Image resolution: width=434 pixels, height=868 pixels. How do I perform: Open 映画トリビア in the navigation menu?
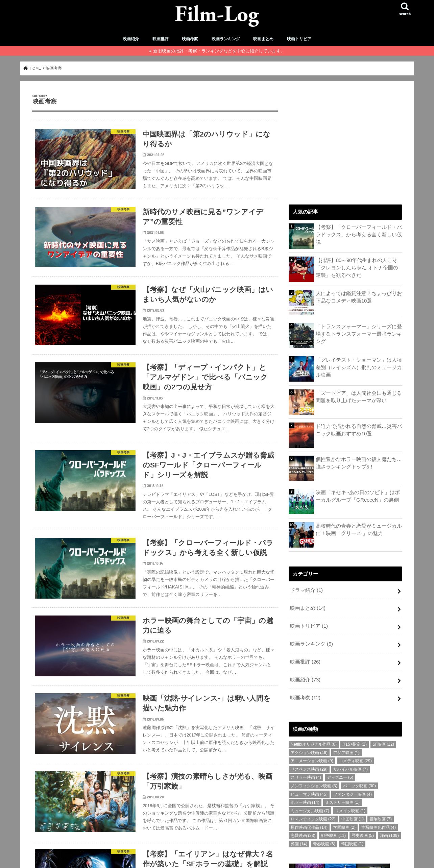[299, 39]
